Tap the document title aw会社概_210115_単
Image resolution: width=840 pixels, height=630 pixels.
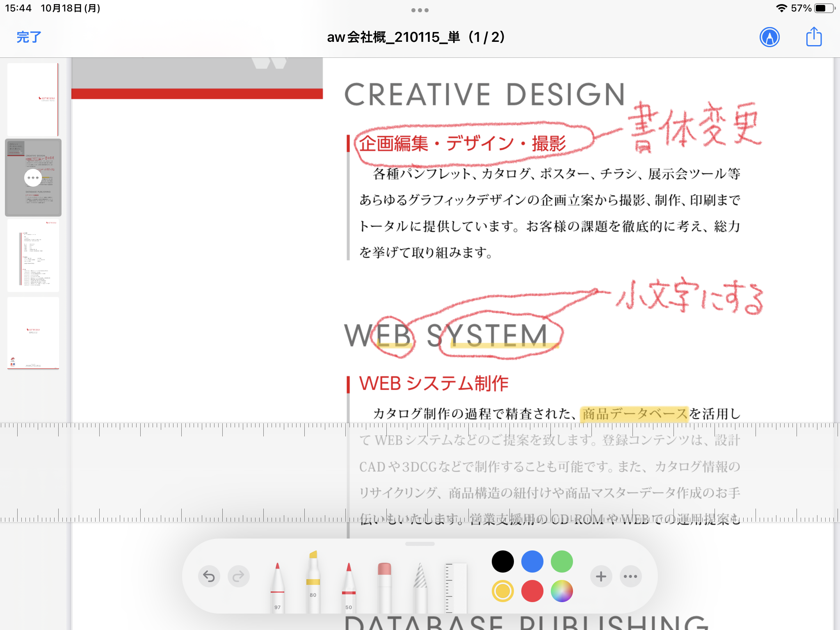416,37
